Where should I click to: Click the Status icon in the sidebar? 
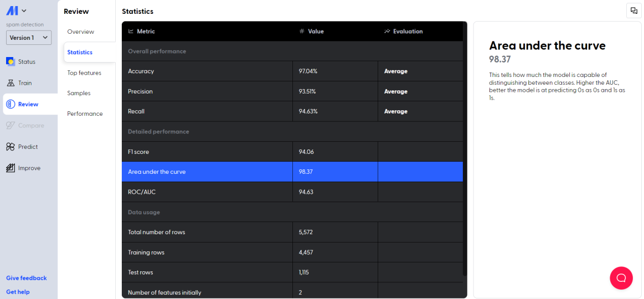(11, 61)
